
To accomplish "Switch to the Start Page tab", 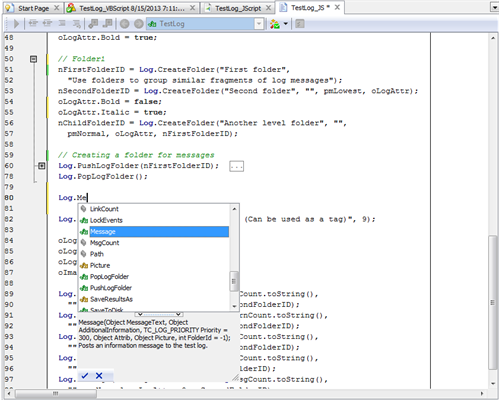I will pos(33,8).
